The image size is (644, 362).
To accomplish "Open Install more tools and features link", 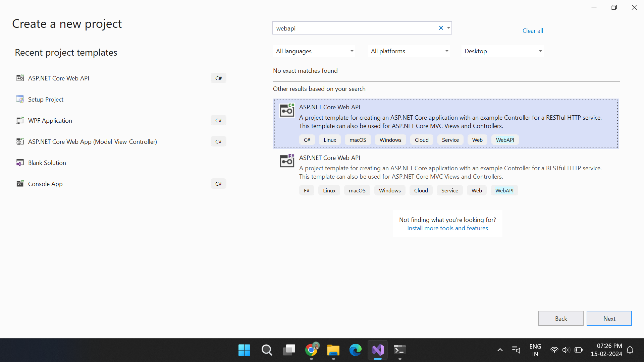I will tap(447, 228).
